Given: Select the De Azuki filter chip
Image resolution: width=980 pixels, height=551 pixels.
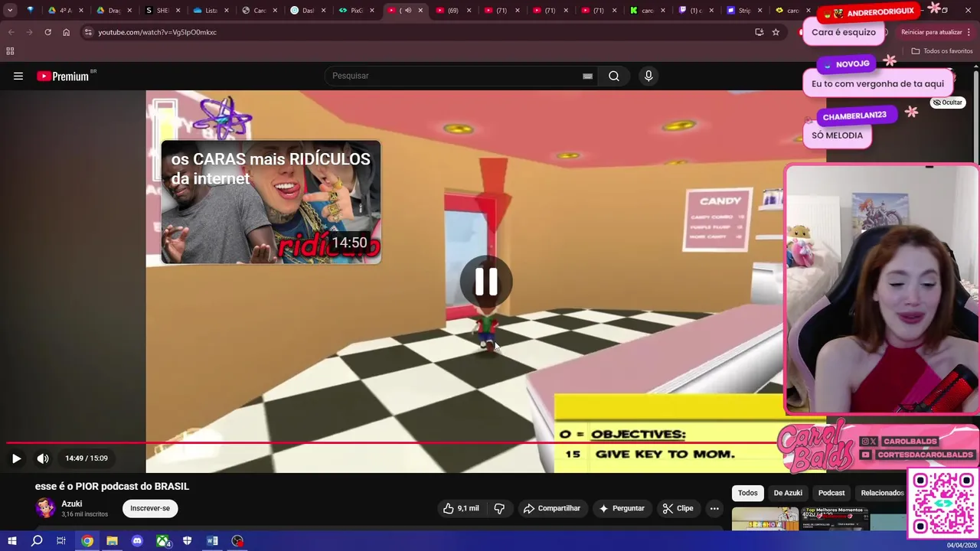Looking at the screenshot, I should 788,493.
